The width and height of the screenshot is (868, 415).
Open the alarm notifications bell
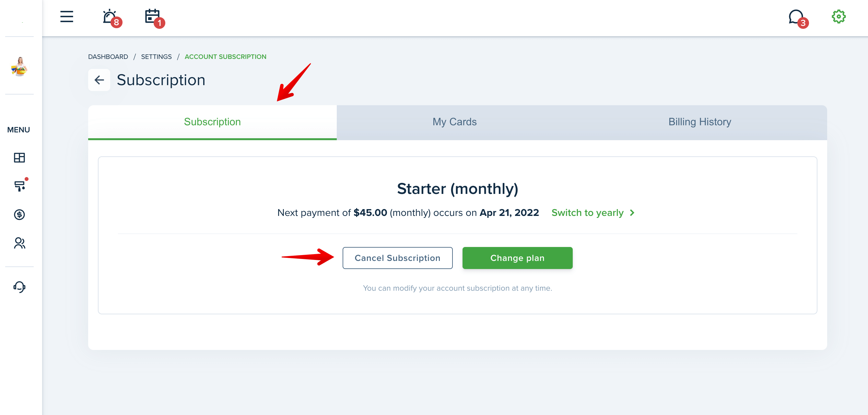111,17
